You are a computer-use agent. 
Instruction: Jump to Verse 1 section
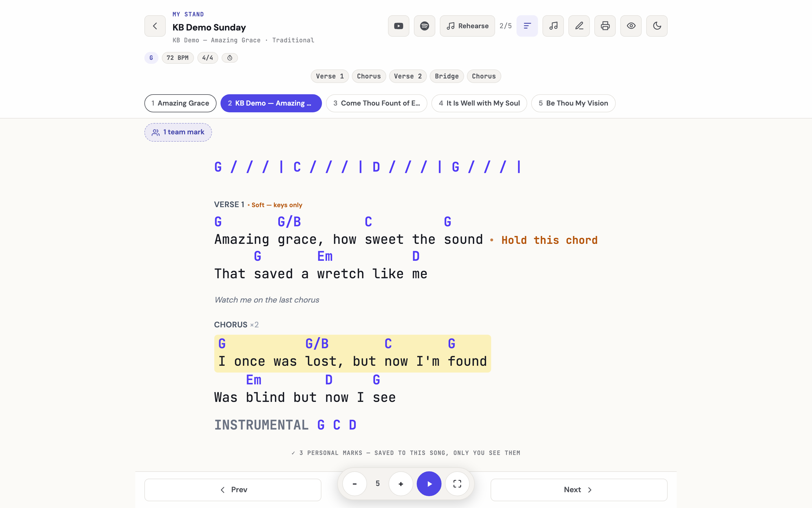[330, 76]
